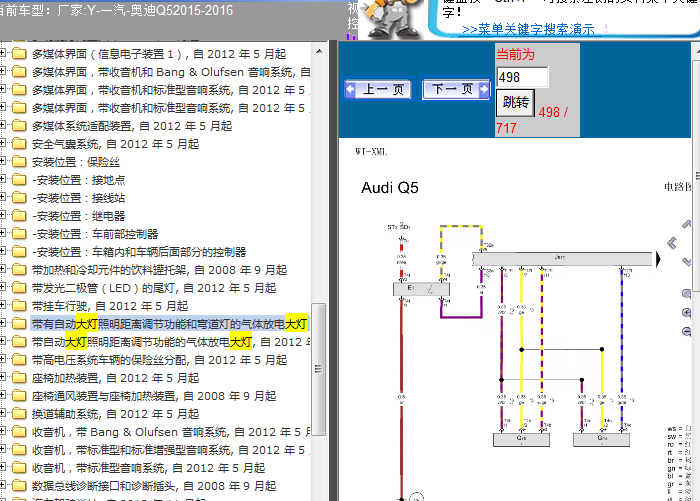
Task: Zoom out the diagram with minus magnifier
Action: click(686, 331)
